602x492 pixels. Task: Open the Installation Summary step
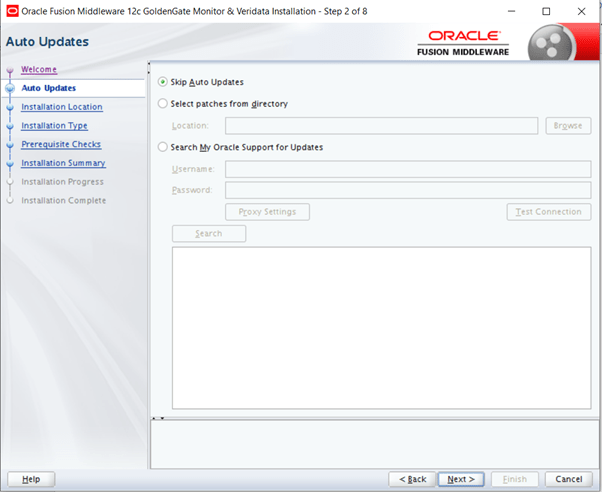coord(63,163)
